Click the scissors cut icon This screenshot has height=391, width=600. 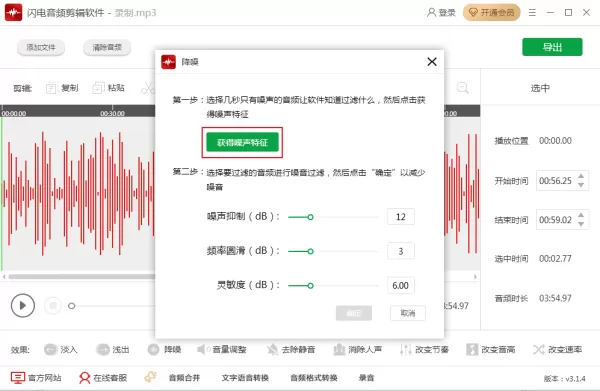[147, 88]
